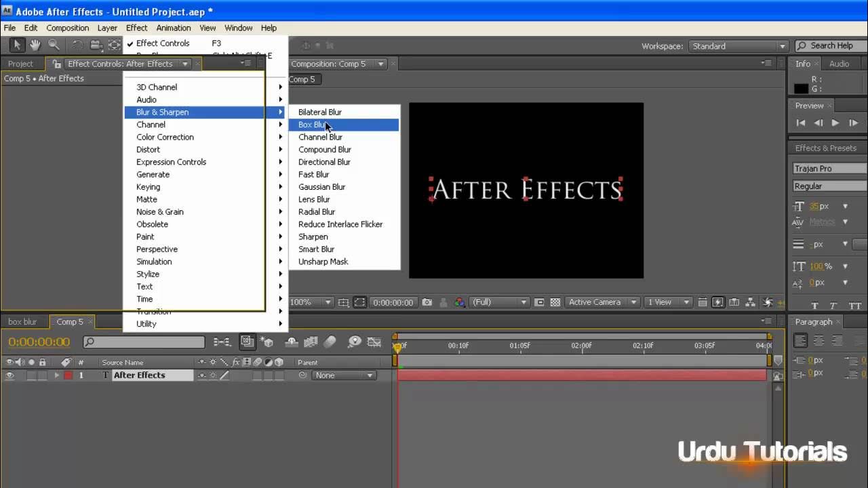868x488 pixels.
Task: Click the hide shy layers icon
Action: click(292, 342)
